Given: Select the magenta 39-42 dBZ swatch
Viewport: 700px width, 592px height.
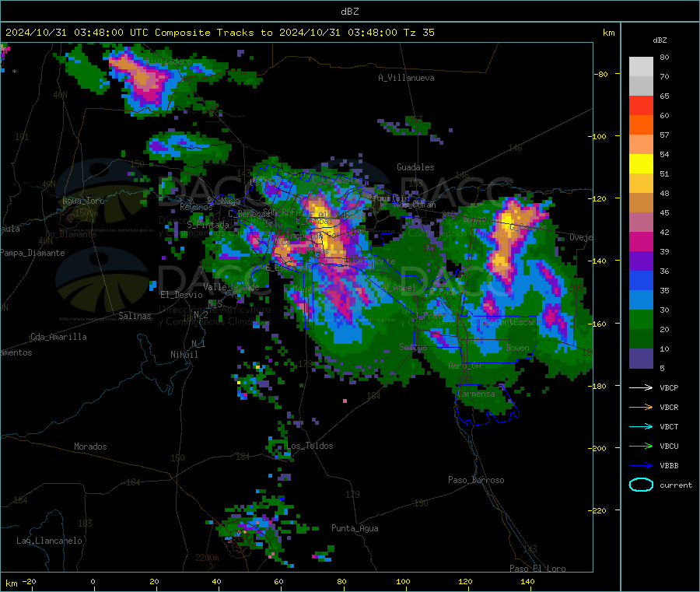Looking at the screenshot, I should point(641,241).
